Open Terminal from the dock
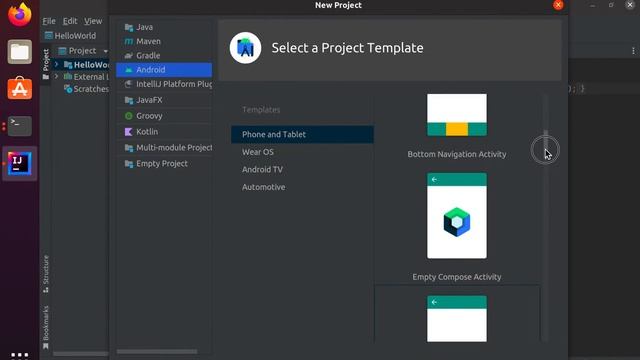Image resolution: width=640 pixels, height=360 pixels. tap(20, 126)
